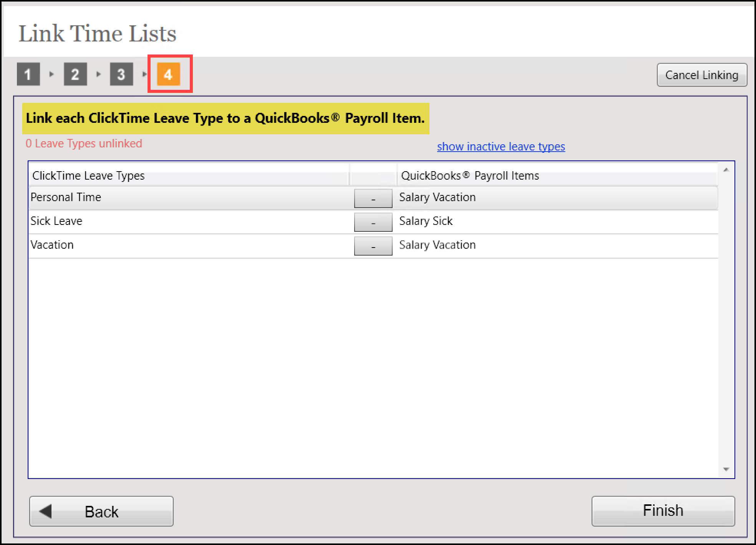Click the list scrollbar down arrow

(726, 469)
